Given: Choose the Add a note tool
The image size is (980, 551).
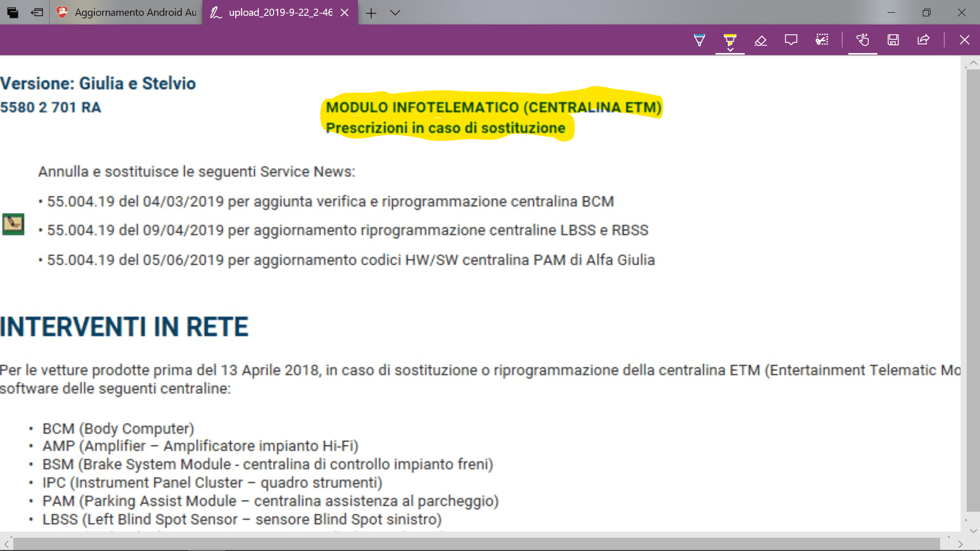Looking at the screenshot, I should click(x=791, y=40).
